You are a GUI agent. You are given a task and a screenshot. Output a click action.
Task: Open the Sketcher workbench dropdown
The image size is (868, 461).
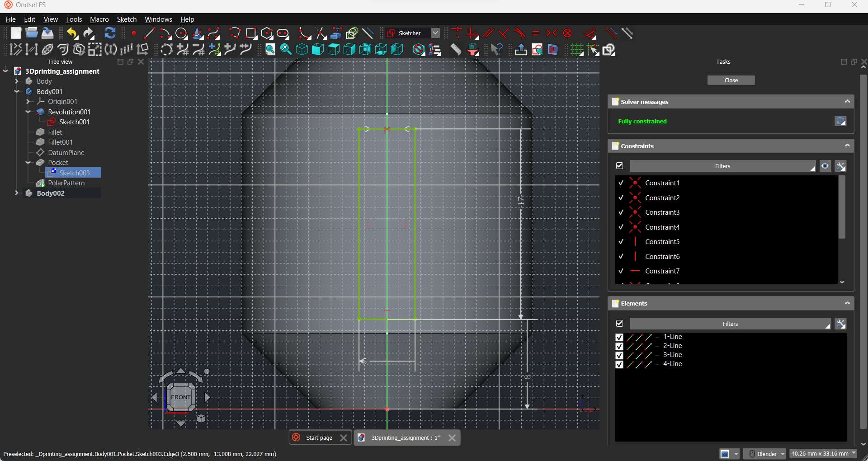tap(435, 33)
